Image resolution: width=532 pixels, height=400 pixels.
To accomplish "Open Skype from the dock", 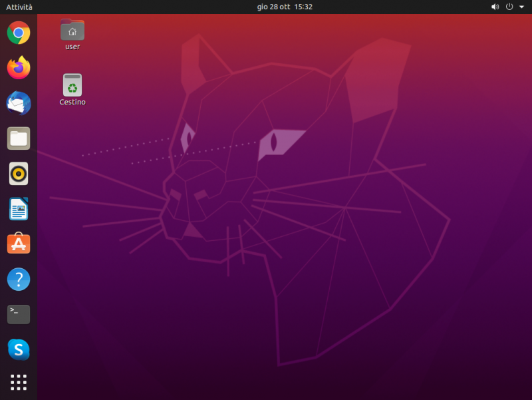I will click(x=19, y=349).
